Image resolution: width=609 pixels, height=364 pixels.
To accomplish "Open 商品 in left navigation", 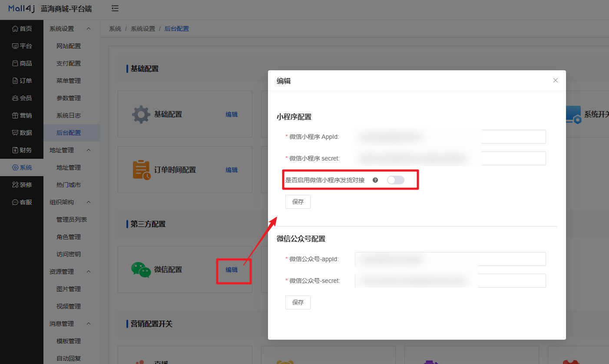I will coord(22,63).
